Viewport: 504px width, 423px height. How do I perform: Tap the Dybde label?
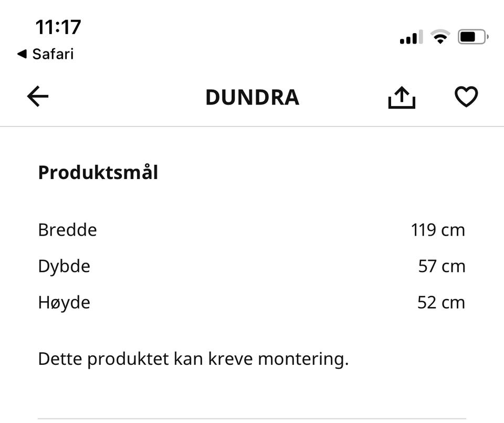point(64,266)
